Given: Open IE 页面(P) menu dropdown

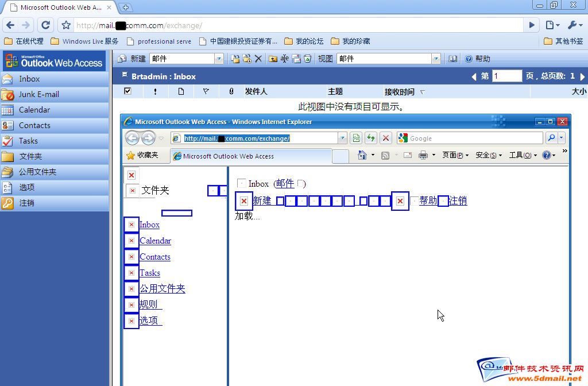Looking at the screenshot, I should pos(455,155).
